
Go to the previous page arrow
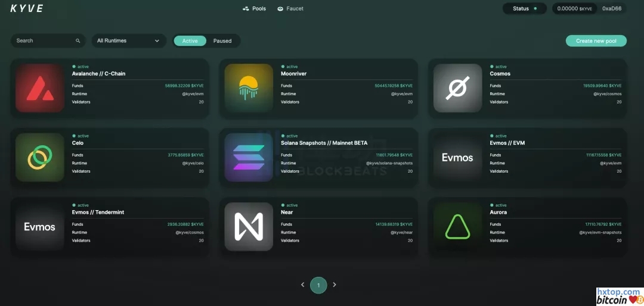pyautogui.click(x=302, y=285)
